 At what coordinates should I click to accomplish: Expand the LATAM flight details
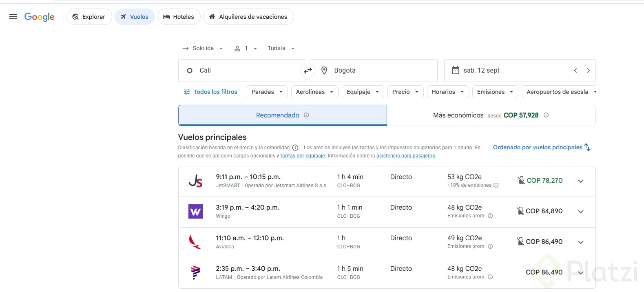tap(581, 273)
